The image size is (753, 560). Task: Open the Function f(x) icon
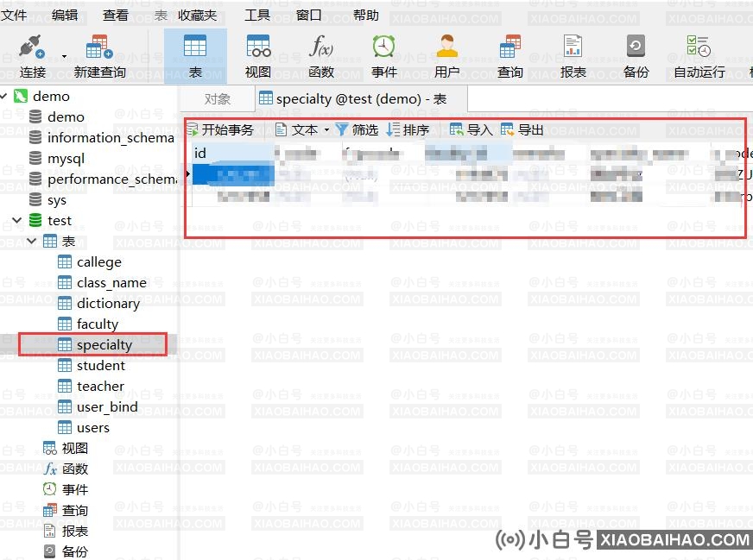click(x=320, y=47)
